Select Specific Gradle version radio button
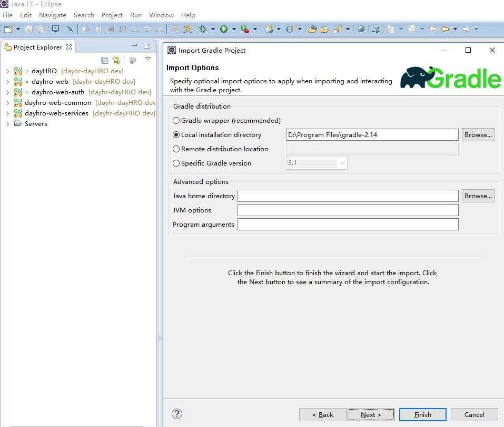 [176, 163]
